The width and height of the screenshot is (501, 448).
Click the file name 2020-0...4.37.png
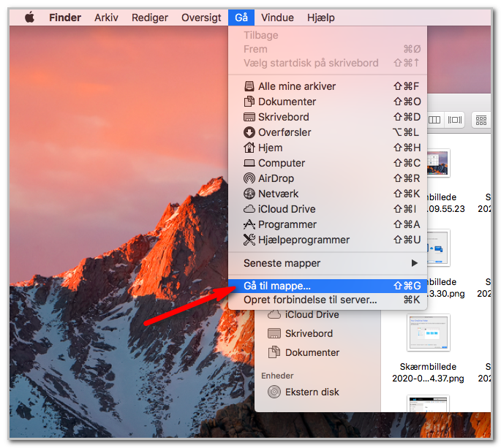428,379
